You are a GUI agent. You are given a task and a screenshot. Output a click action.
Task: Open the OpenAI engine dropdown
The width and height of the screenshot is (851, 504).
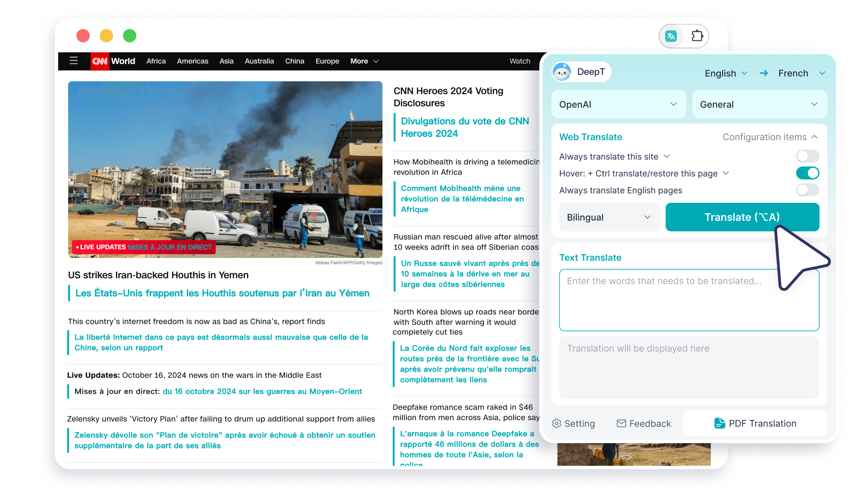(619, 104)
